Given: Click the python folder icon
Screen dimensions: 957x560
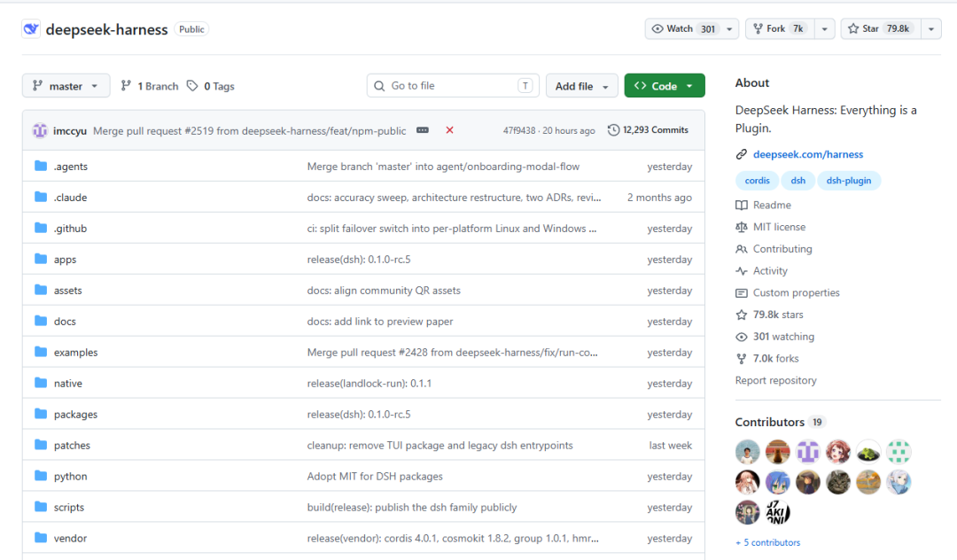Looking at the screenshot, I should point(41,476).
